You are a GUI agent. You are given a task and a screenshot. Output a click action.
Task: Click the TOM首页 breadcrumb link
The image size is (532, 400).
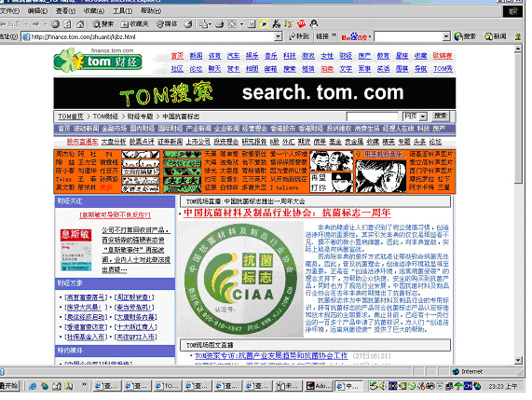(71, 117)
